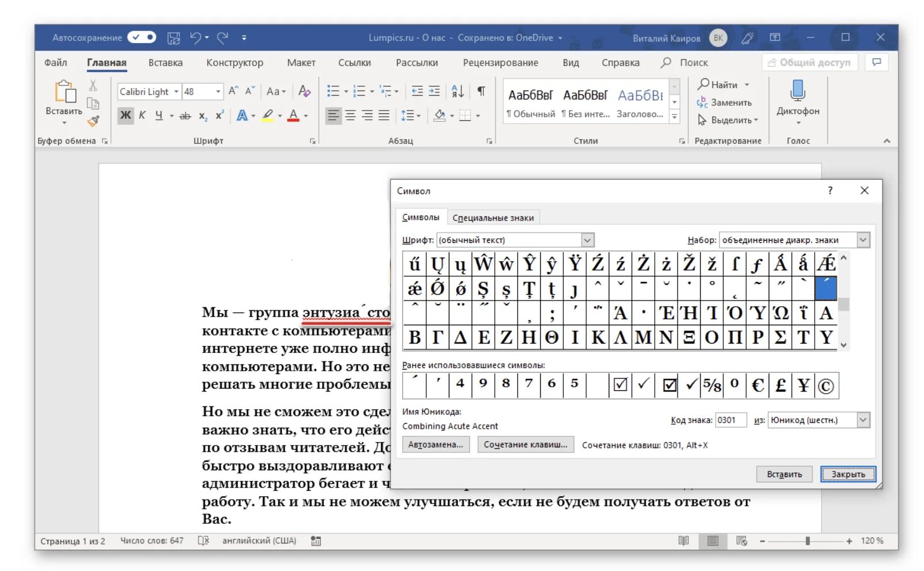Open symbol font (Шрифт) combo box
Viewport: 924px width, 571px height.
click(515, 240)
